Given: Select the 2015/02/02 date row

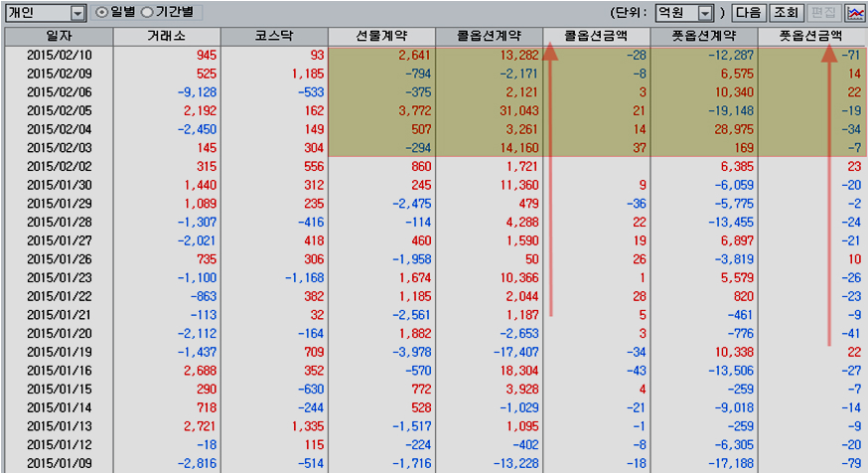Looking at the screenshot, I should coord(59,166).
